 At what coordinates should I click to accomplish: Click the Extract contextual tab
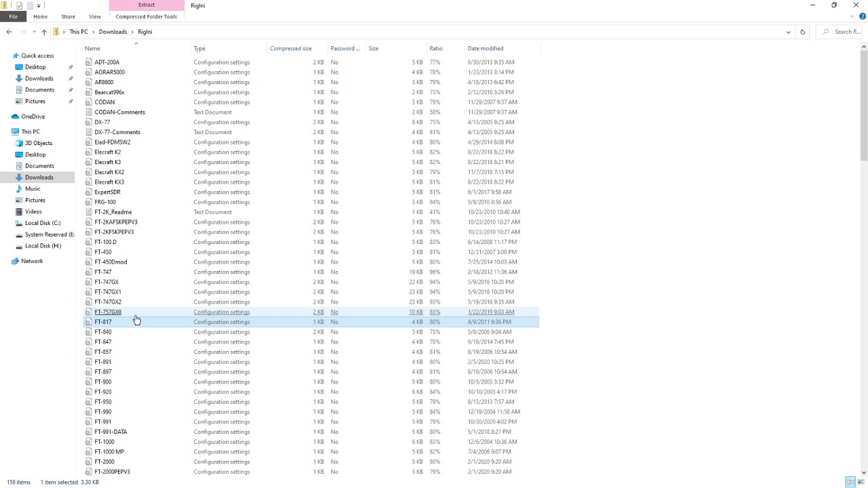pyautogui.click(x=146, y=5)
